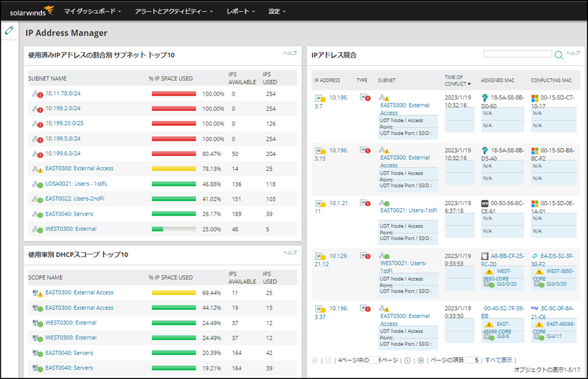The image size is (588, 379).
Task: Click the pencil edit page icon
Action: tap(9, 31)
